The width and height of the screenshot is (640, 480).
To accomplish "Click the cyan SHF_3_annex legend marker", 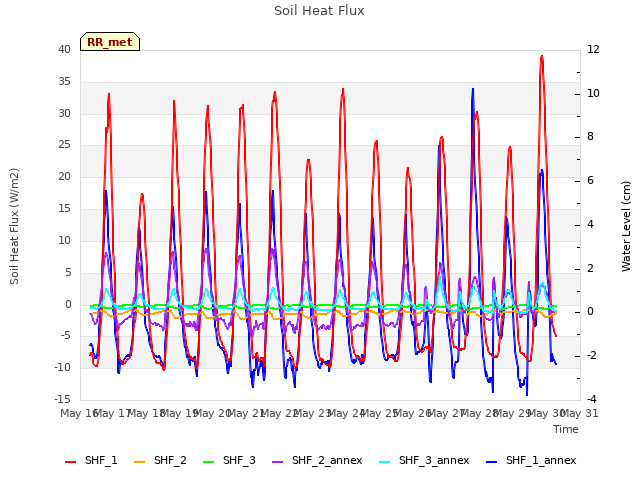I will (384, 462).
